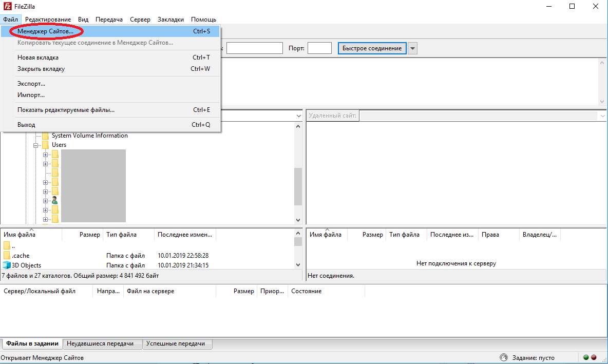Click the parent directory '..' folder icon
The height and width of the screenshot is (364, 608).
tap(7, 246)
